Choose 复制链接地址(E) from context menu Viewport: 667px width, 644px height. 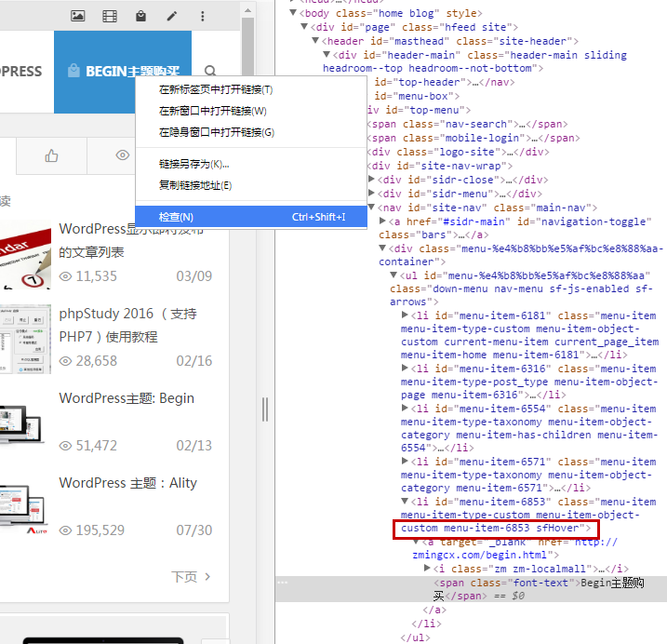click(251, 185)
